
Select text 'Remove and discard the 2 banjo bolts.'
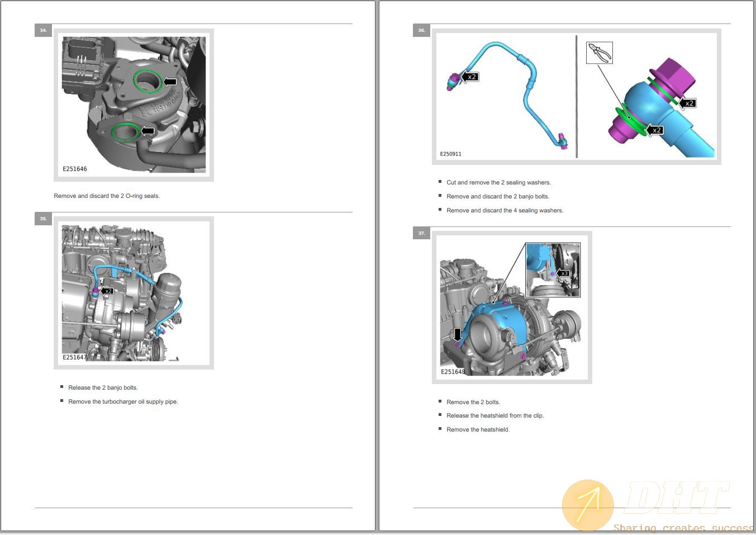click(498, 196)
